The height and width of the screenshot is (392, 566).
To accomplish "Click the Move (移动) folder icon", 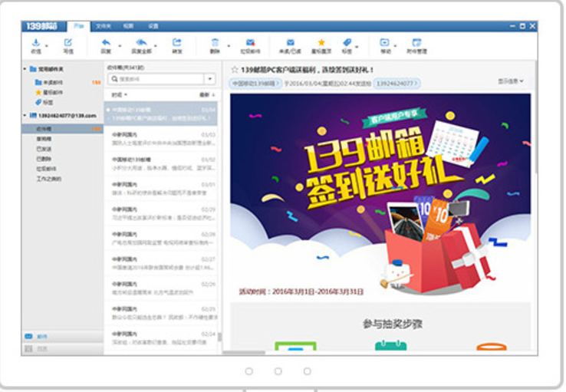I will 384,43.
